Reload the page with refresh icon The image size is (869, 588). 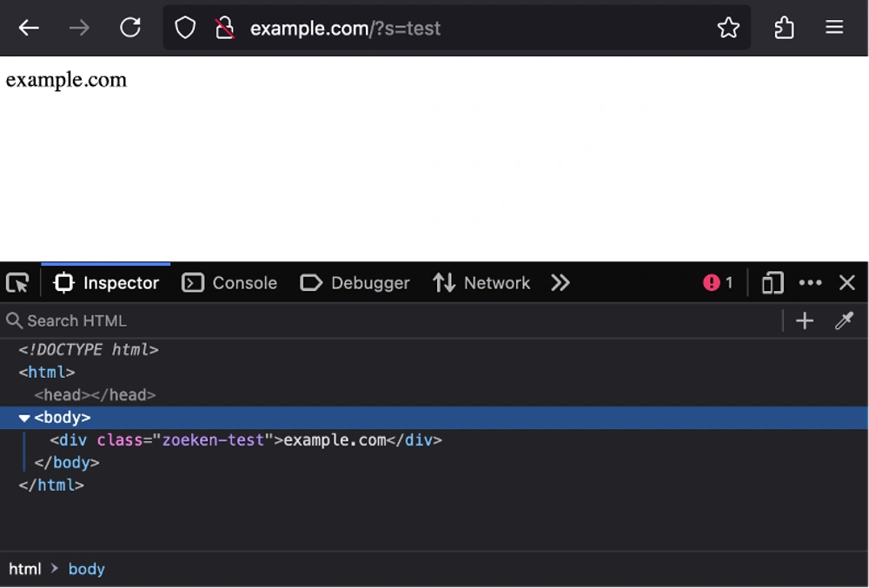pyautogui.click(x=130, y=28)
